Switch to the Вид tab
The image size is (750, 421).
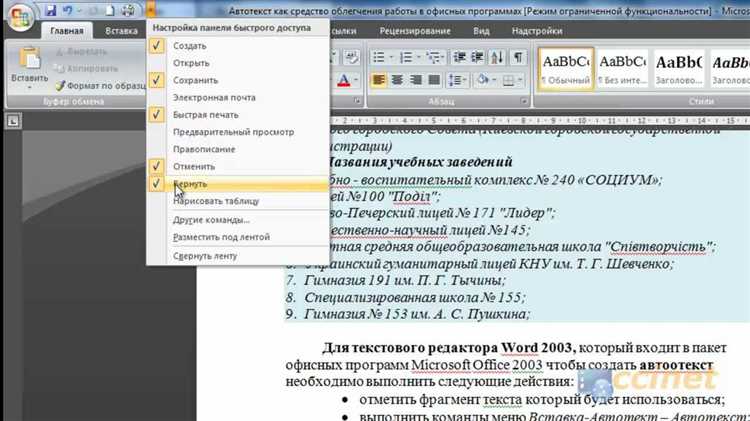point(481,31)
